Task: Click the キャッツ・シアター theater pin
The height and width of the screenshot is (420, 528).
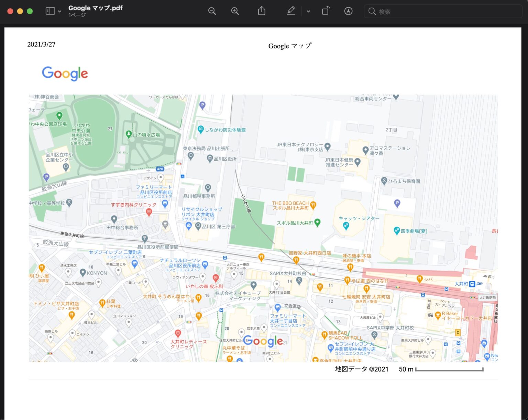Action: click(x=346, y=226)
